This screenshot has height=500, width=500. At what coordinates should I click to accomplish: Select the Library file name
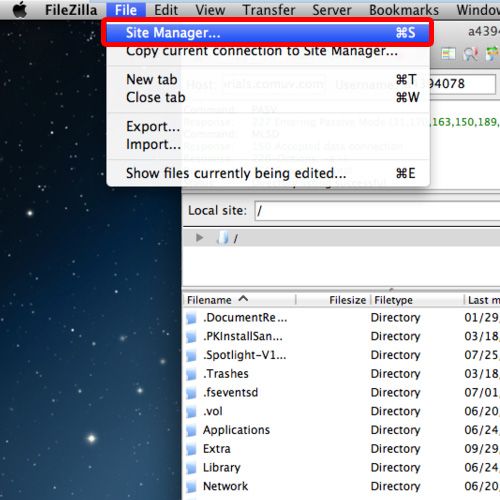tap(222, 468)
